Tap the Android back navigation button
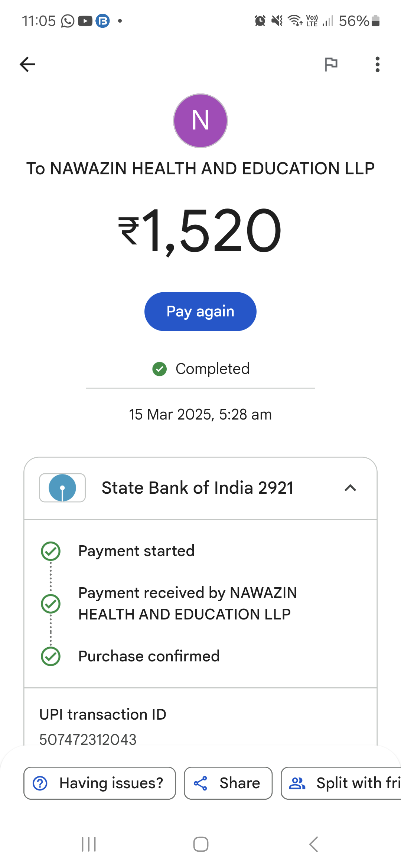Image resolution: width=401 pixels, height=868 pixels. 313,845
